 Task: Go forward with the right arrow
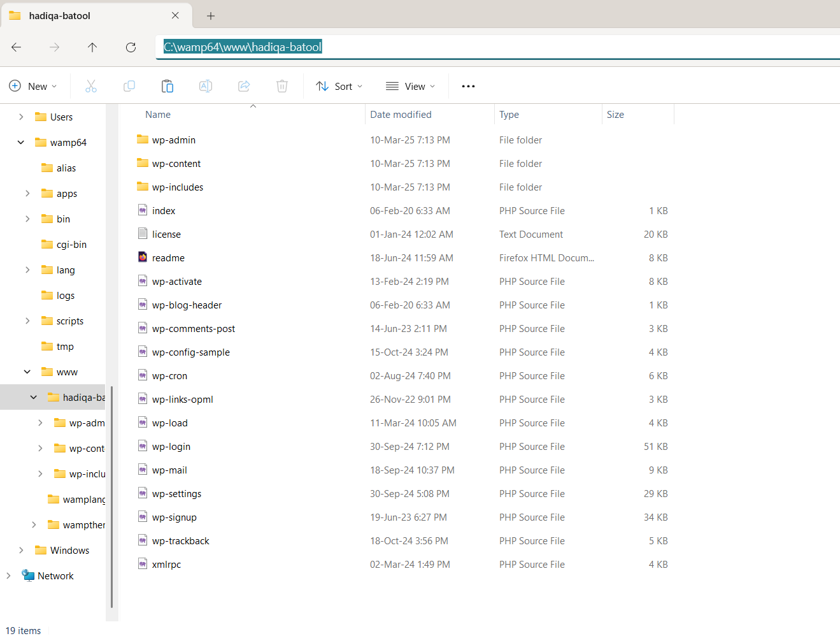click(x=55, y=47)
